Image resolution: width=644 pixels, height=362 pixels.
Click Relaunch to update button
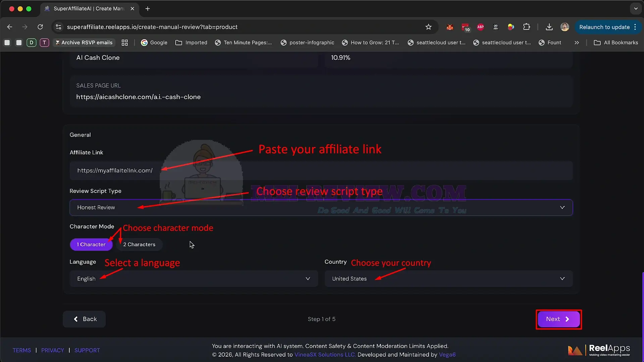(608, 27)
